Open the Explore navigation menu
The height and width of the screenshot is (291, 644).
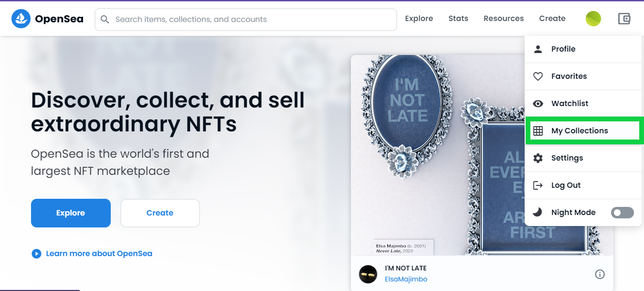pos(419,19)
